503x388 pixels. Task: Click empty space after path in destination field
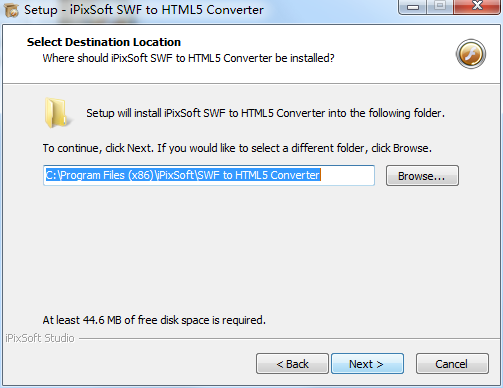tap(347, 175)
